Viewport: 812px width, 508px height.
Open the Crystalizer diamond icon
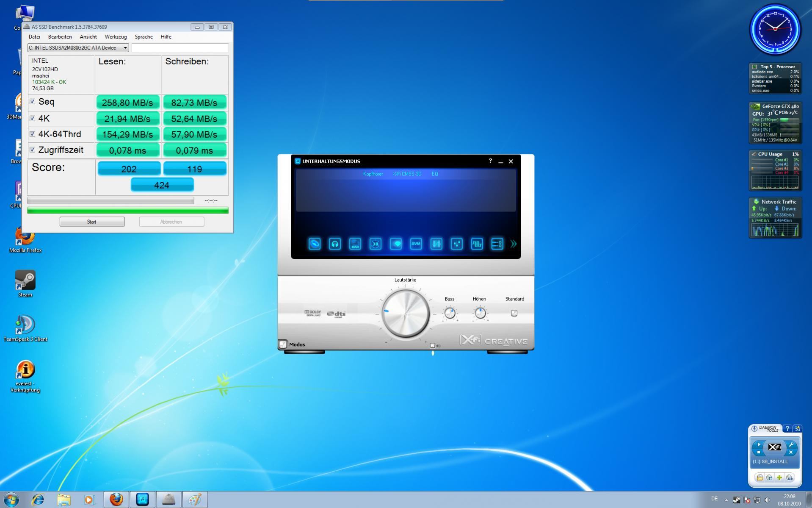tap(396, 244)
